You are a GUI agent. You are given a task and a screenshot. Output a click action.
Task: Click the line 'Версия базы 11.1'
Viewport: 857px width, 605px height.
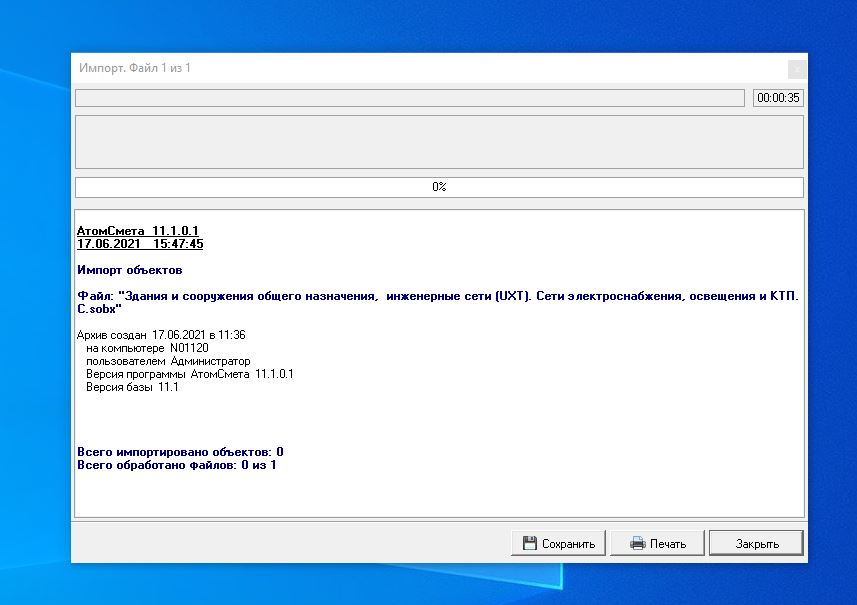tap(132, 387)
